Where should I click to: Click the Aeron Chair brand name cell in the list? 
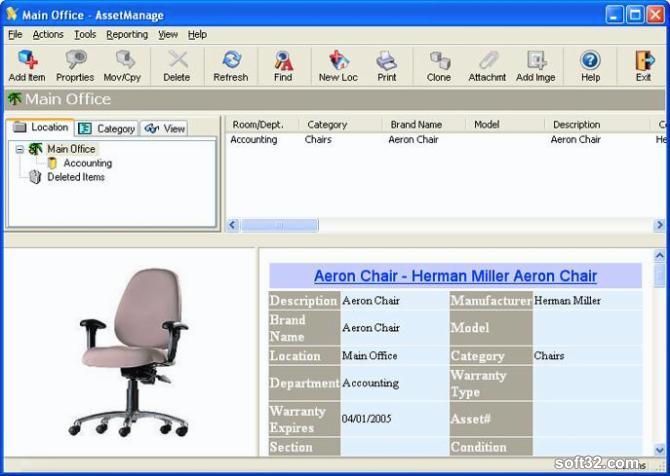pos(413,139)
